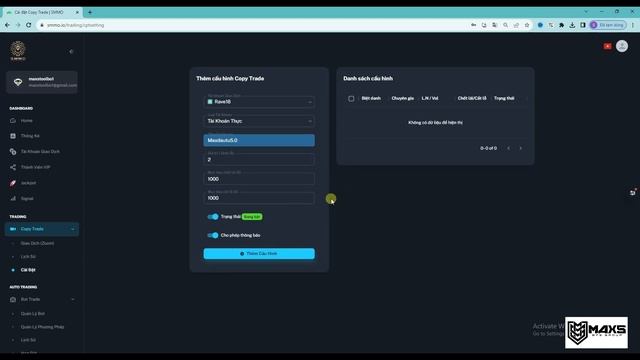Collapse sidebar with the arrow icon

pos(71,51)
